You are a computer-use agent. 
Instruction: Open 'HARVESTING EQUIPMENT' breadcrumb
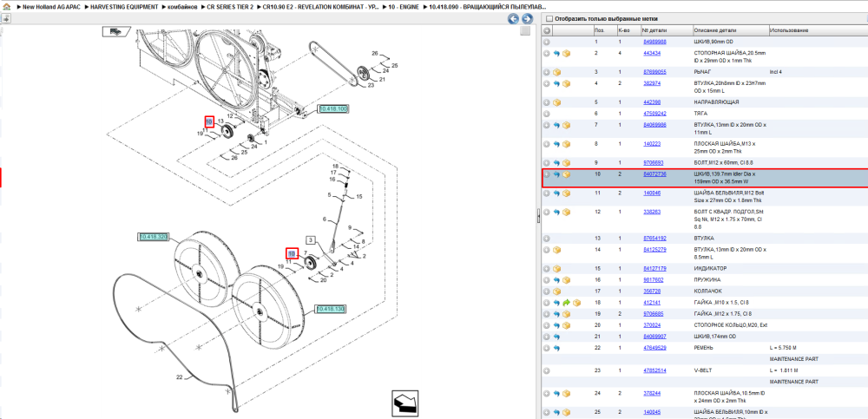point(125,7)
